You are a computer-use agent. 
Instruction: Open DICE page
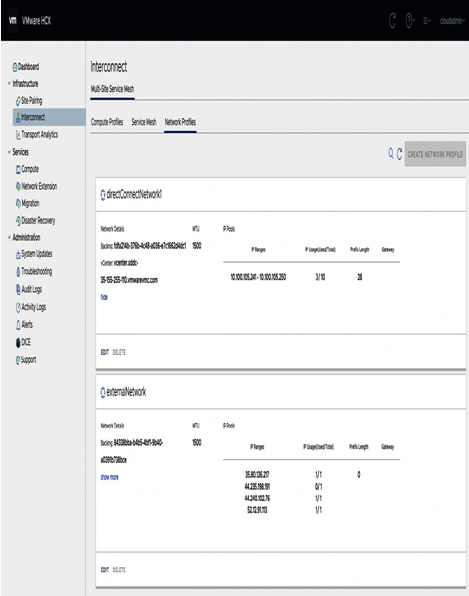tap(26, 342)
